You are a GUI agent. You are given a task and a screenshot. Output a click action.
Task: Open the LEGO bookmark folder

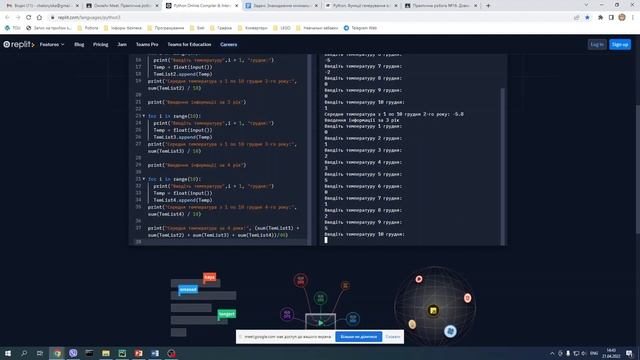pyautogui.click(x=282, y=28)
